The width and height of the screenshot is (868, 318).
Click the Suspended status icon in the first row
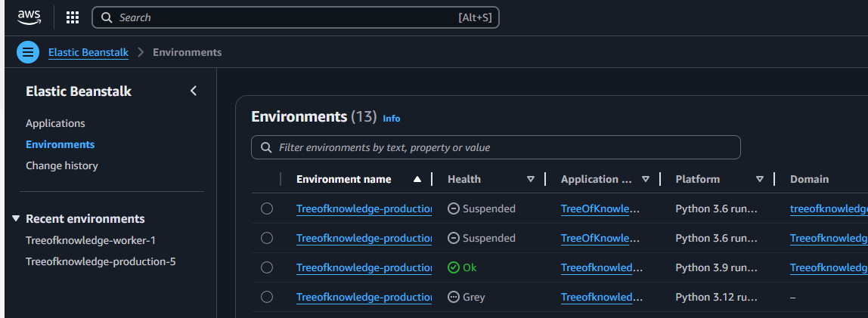pos(454,208)
